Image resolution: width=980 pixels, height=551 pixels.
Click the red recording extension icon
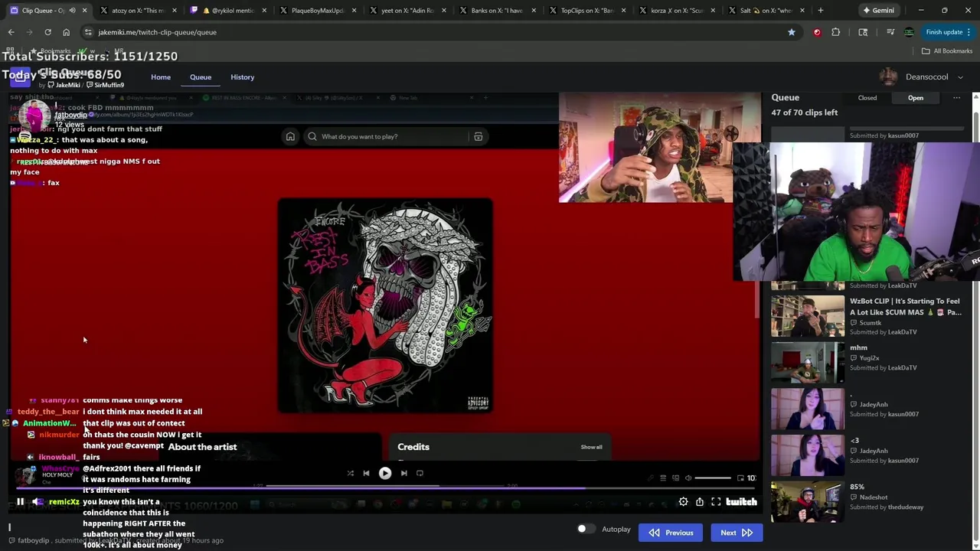[x=817, y=32]
